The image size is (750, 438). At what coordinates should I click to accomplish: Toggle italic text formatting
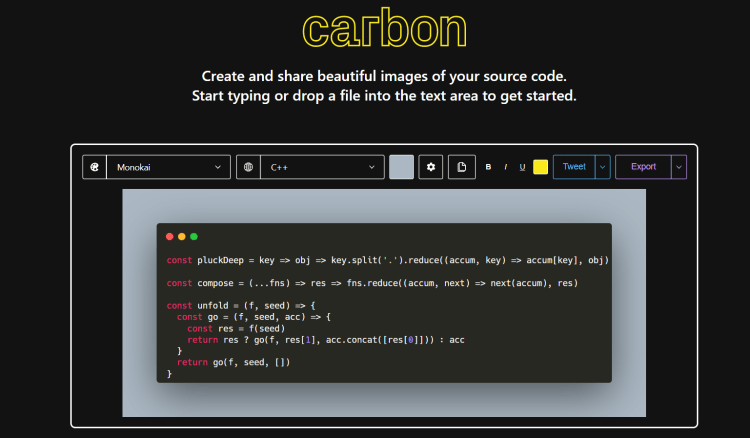click(505, 167)
